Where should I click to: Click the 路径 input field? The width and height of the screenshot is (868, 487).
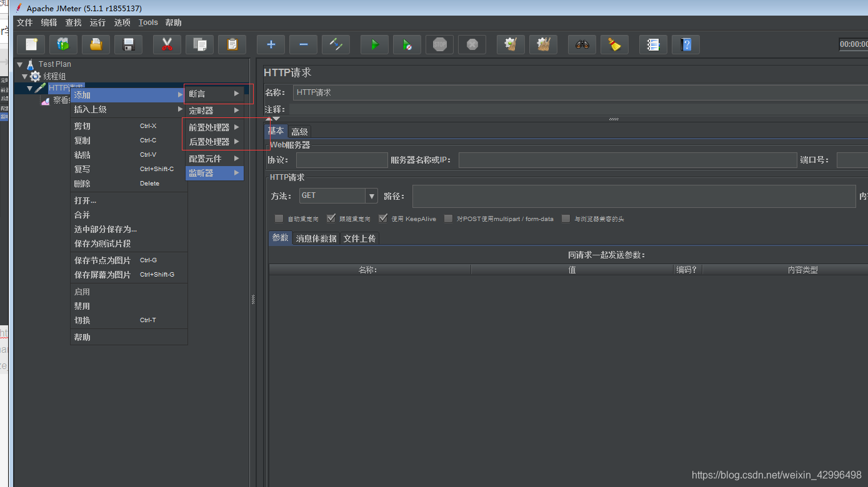pyautogui.click(x=634, y=196)
